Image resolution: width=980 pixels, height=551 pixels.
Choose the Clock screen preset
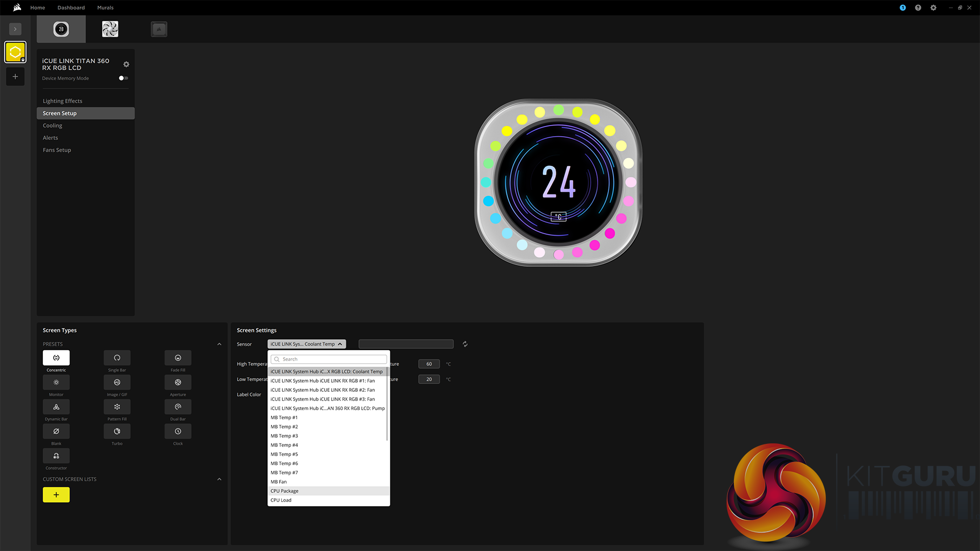(x=178, y=431)
